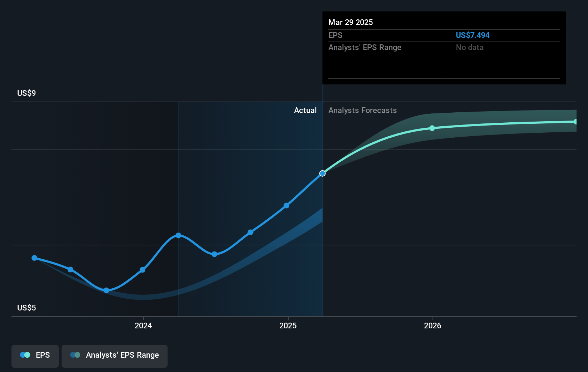Click the tooltip 'EPS' row label
Screen dimensions: 588x372
pos(335,35)
